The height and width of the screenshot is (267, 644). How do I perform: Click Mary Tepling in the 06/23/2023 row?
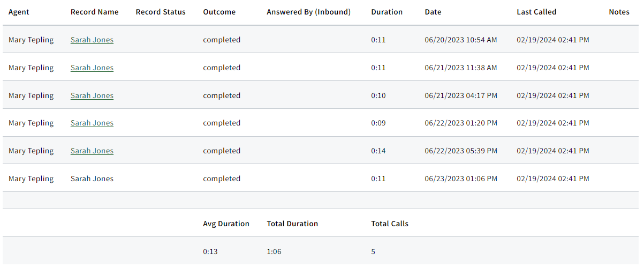click(x=31, y=179)
